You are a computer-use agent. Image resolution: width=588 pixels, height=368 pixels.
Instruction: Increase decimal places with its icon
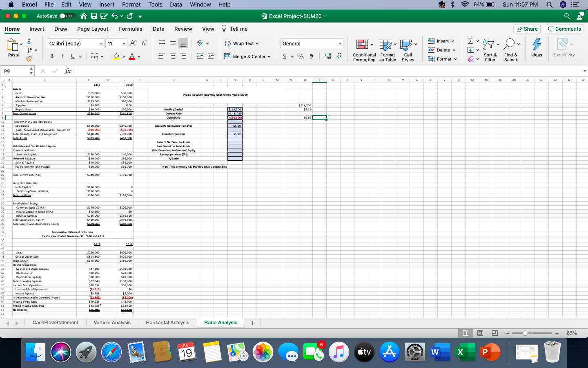point(327,56)
